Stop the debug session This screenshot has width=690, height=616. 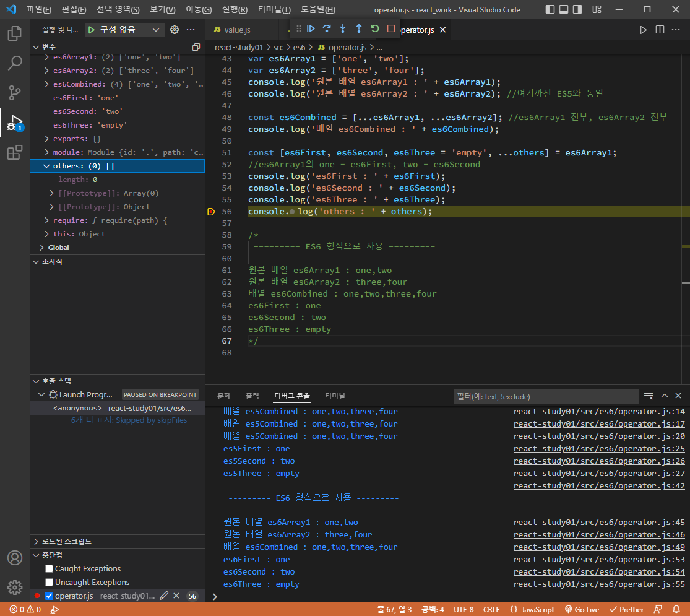point(390,28)
